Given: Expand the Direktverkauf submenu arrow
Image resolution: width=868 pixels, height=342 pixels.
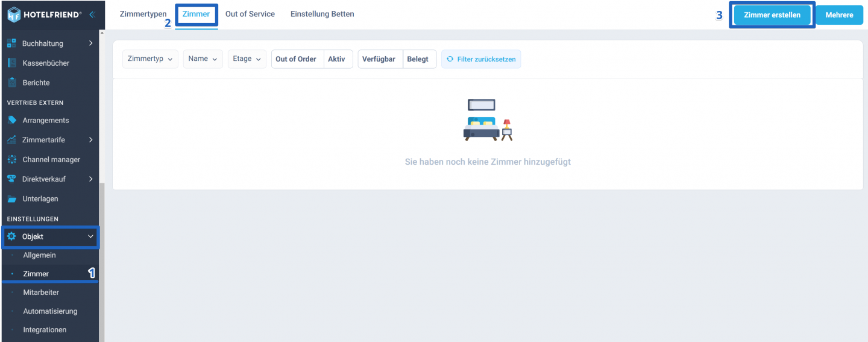Looking at the screenshot, I should [90, 179].
